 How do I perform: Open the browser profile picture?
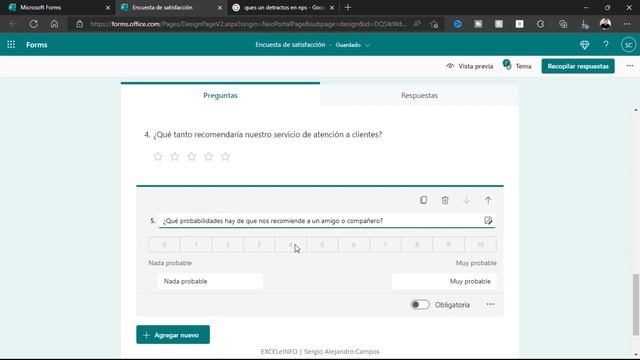pos(605,24)
